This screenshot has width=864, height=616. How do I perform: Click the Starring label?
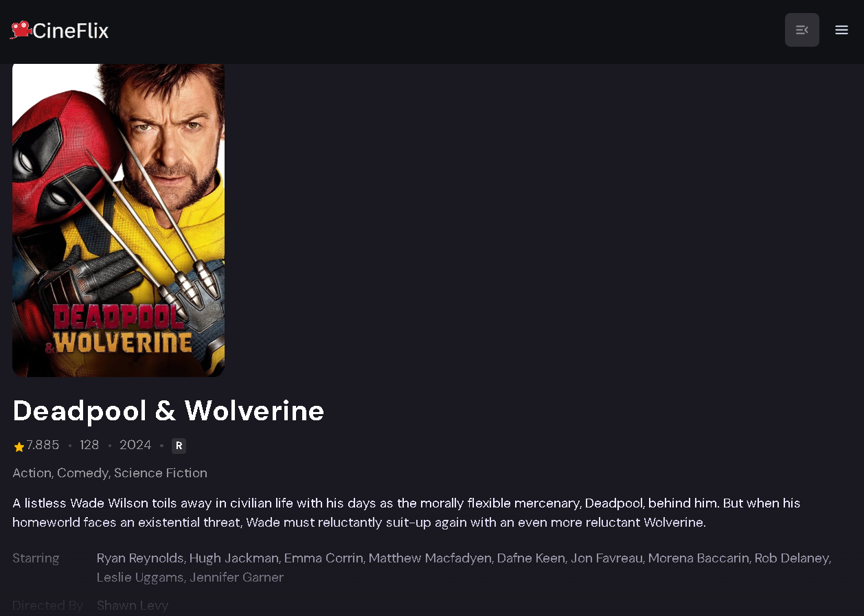[x=36, y=558]
